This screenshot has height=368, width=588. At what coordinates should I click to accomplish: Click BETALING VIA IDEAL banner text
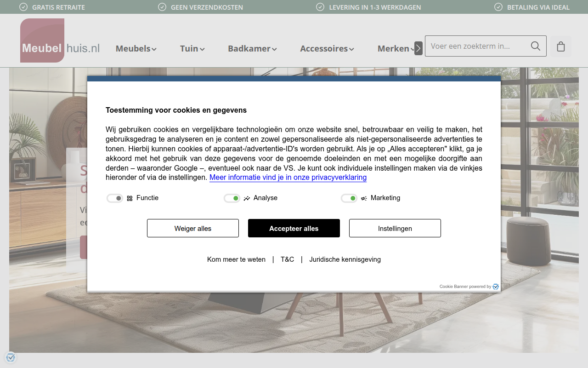pyautogui.click(x=538, y=7)
